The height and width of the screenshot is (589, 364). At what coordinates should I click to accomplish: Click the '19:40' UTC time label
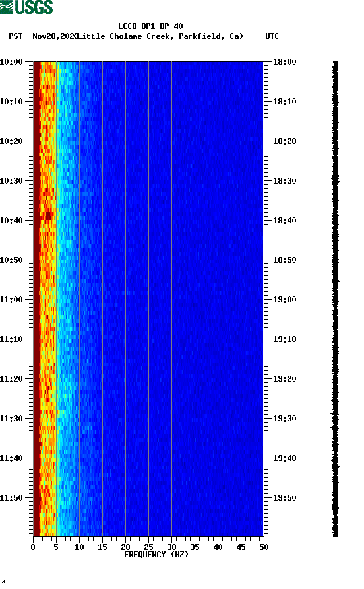[284, 458]
